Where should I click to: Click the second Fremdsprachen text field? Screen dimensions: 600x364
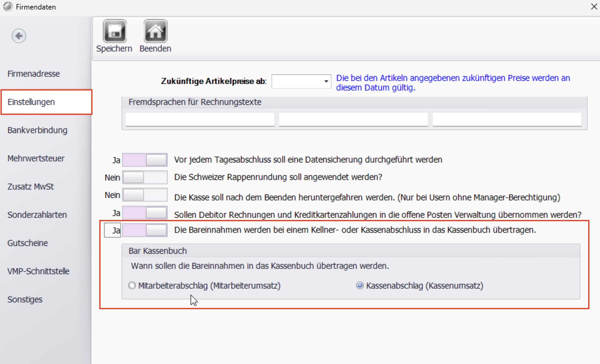(353, 119)
